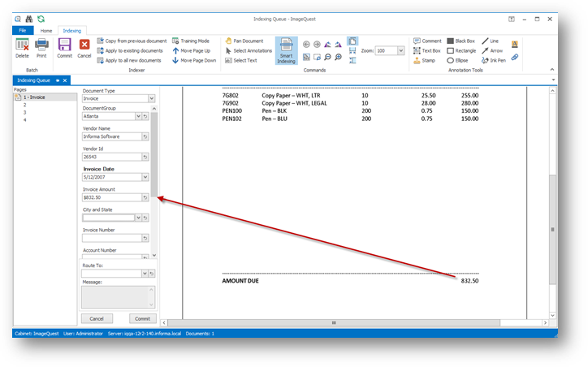Image resolution: width=588 pixels, height=367 pixels.
Task: Open the Route To dropdown
Action: [x=145, y=274]
